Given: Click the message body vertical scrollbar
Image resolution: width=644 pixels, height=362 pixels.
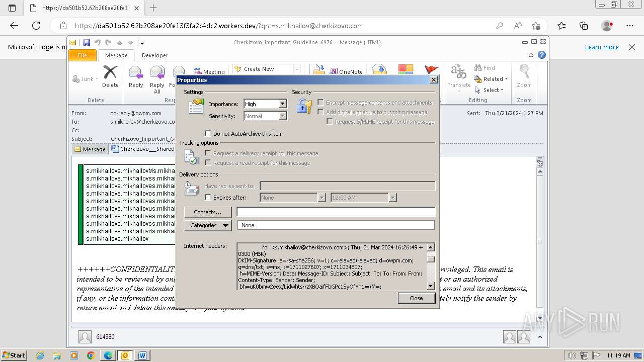Looking at the screenshot, I should pos(539,241).
